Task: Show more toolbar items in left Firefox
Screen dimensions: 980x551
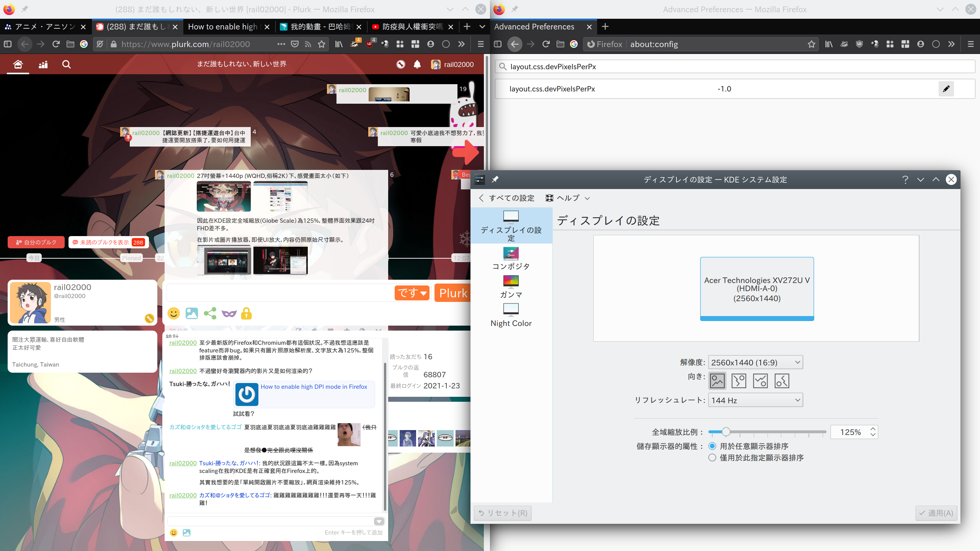Action: pyautogui.click(x=461, y=44)
